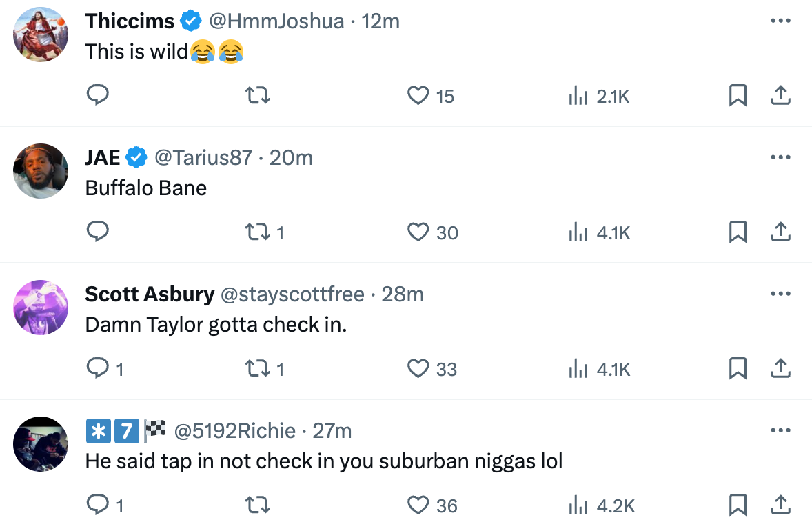The width and height of the screenshot is (812, 531).
Task: Expand the three-dot menu on Scott Asbury's tweet
Action: click(780, 294)
